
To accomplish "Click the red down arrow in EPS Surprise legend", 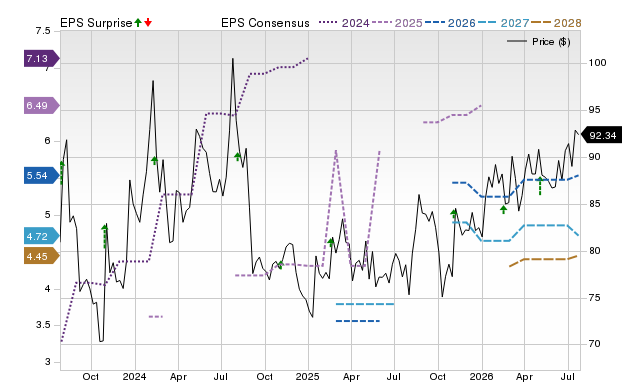I will pyautogui.click(x=148, y=22).
